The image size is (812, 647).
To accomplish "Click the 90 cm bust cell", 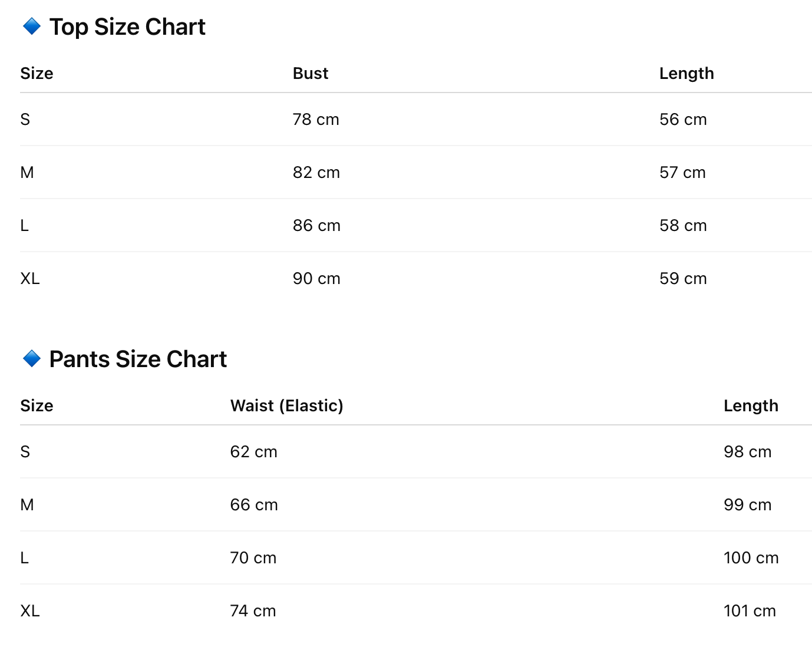I will click(x=316, y=279).
